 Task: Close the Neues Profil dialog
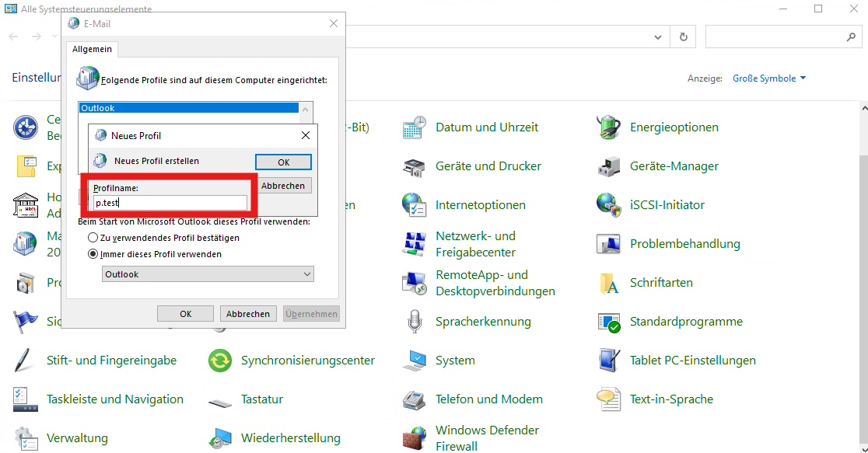pyautogui.click(x=306, y=135)
